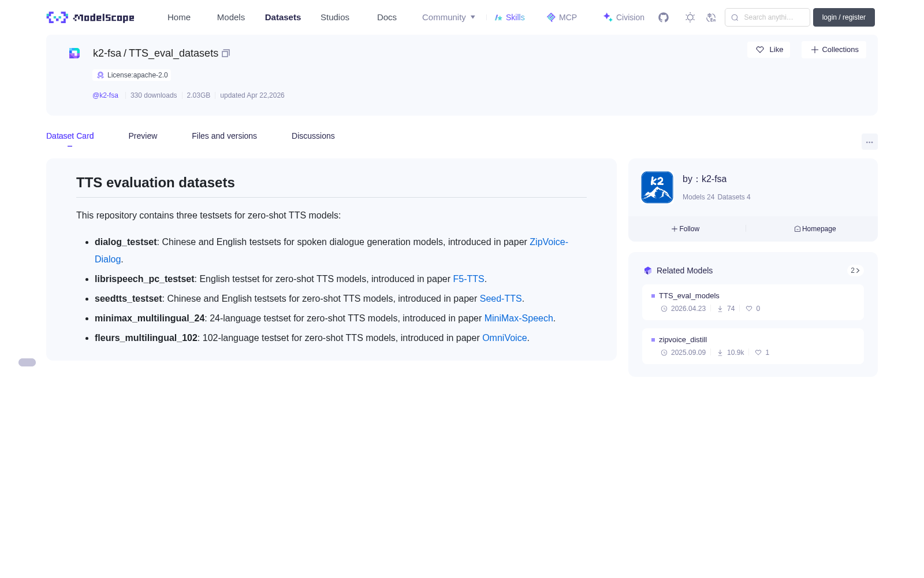Click the 'TTS evaluation datasets' heading

pyautogui.click(x=155, y=183)
